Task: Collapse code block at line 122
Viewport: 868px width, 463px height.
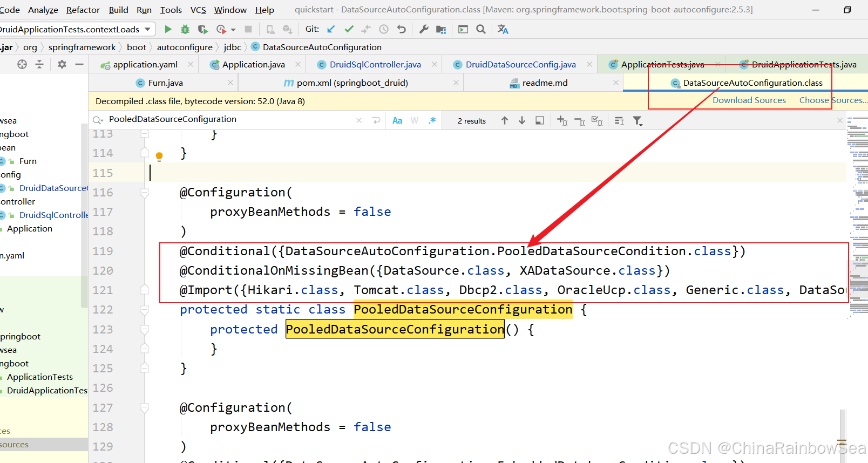Action: point(145,310)
